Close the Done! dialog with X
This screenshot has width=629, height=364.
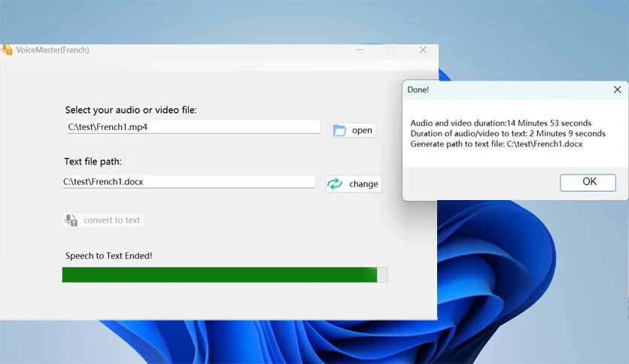point(618,89)
